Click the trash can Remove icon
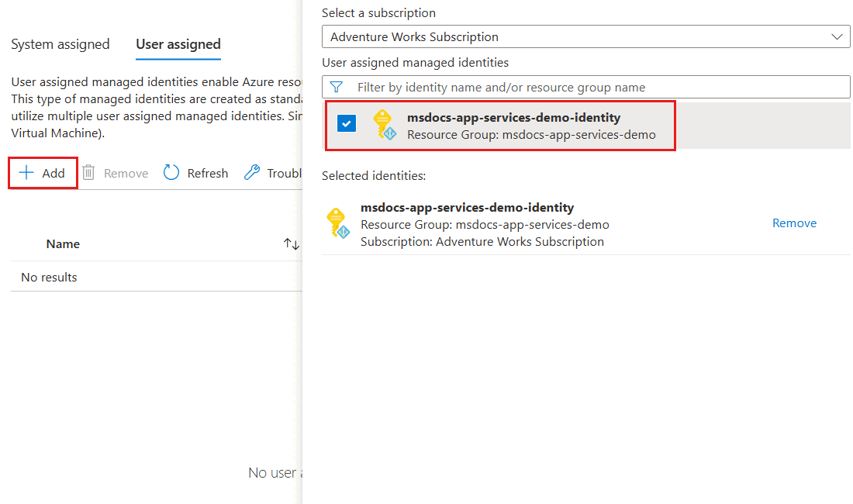The height and width of the screenshot is (504, 853). coord(88,173)
